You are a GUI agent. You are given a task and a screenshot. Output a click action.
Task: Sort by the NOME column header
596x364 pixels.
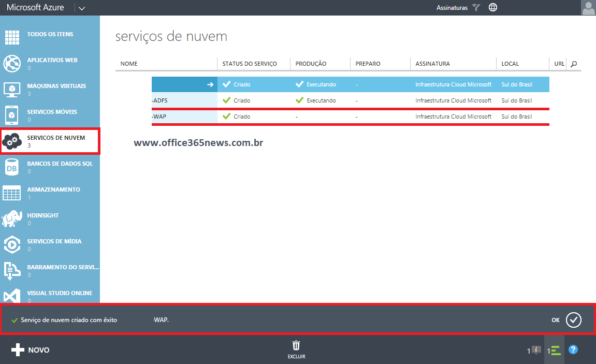[129, 64]
